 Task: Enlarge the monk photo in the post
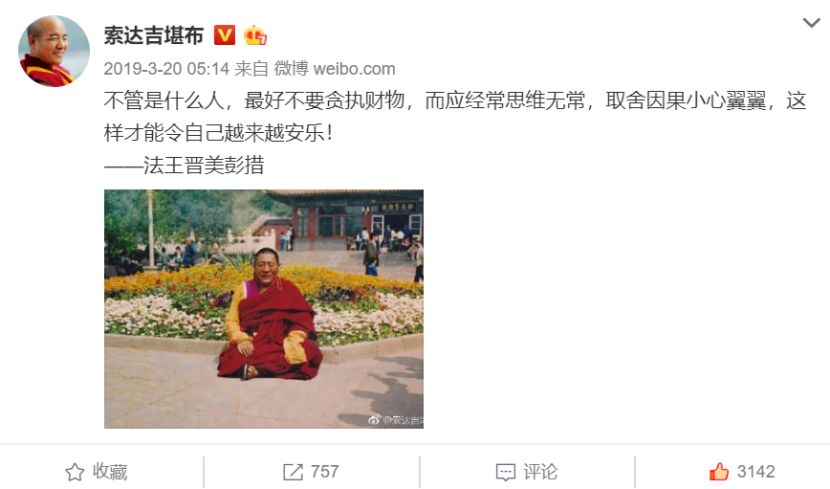click(x=264, y=309)
